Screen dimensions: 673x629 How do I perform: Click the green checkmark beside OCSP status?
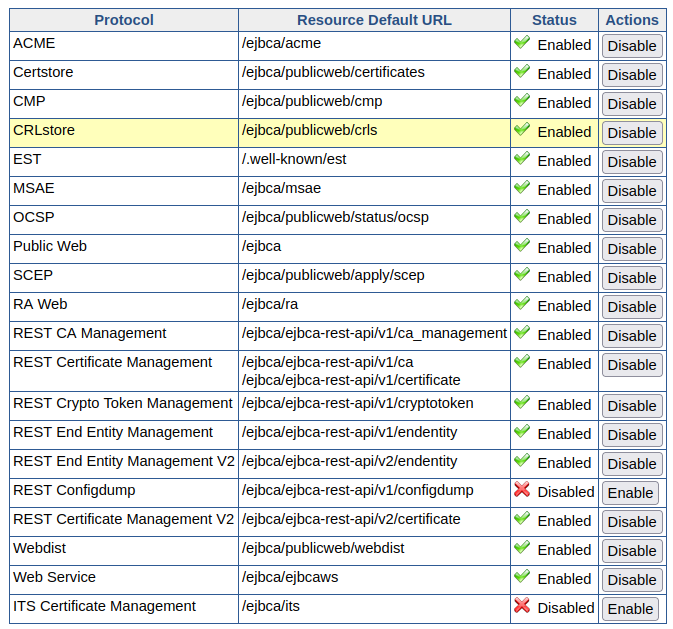click(x=521, y=218)
